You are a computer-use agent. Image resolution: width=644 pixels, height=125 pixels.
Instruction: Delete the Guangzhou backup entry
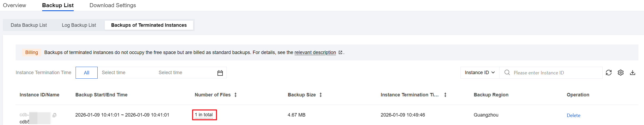pyautogui.click(x=573, y=115)
